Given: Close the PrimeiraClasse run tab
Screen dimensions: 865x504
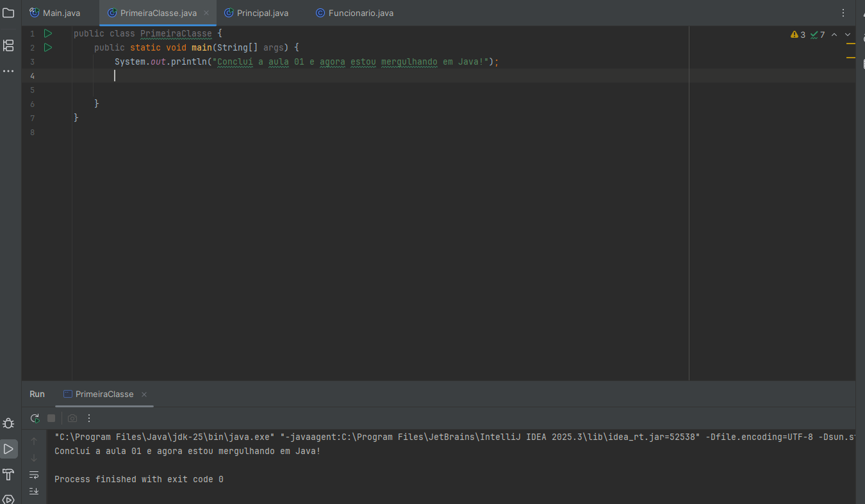Looking at the screenshot, I should 144,394.
